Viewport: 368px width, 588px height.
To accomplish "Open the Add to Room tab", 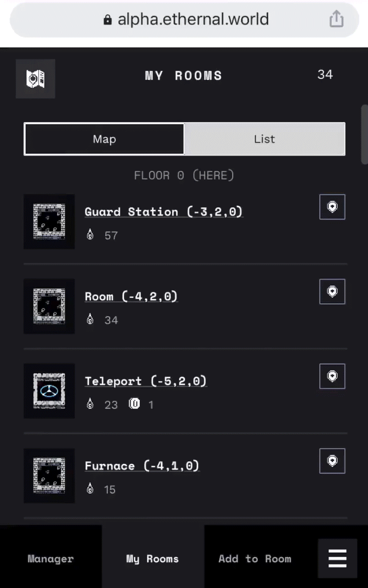I will click(255, 559).
